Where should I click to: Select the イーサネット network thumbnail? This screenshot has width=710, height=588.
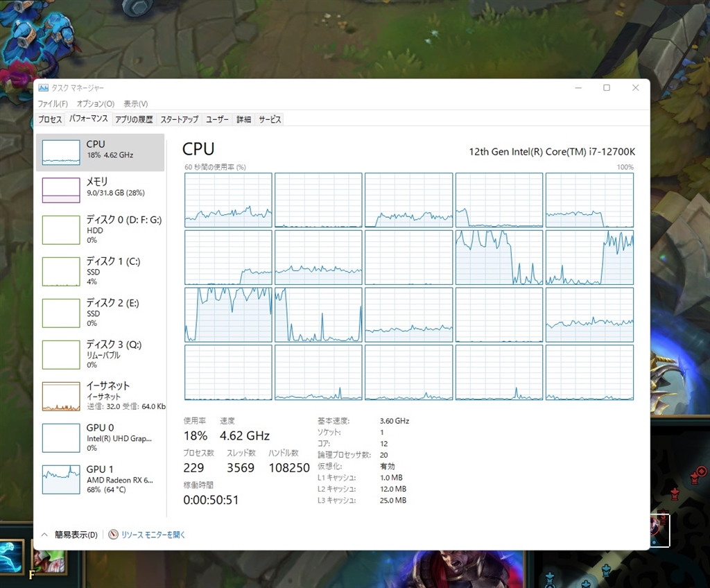pos(61,397)
